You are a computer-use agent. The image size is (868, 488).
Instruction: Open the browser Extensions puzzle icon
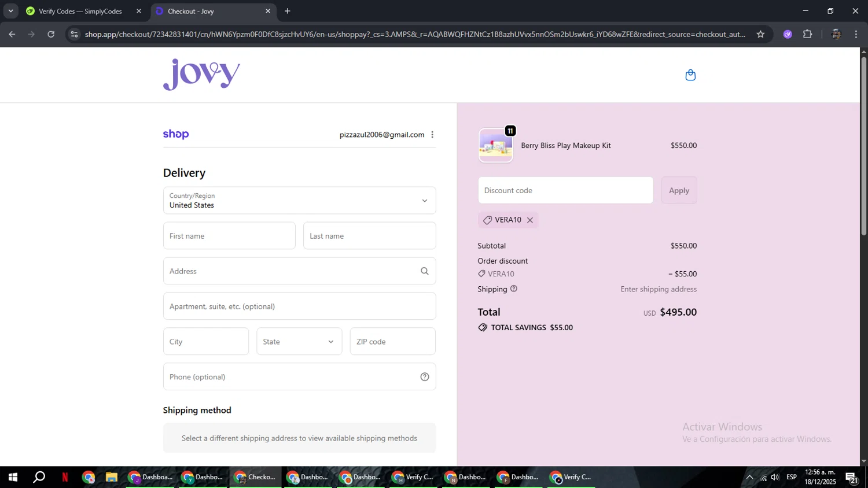pos(808,34)
